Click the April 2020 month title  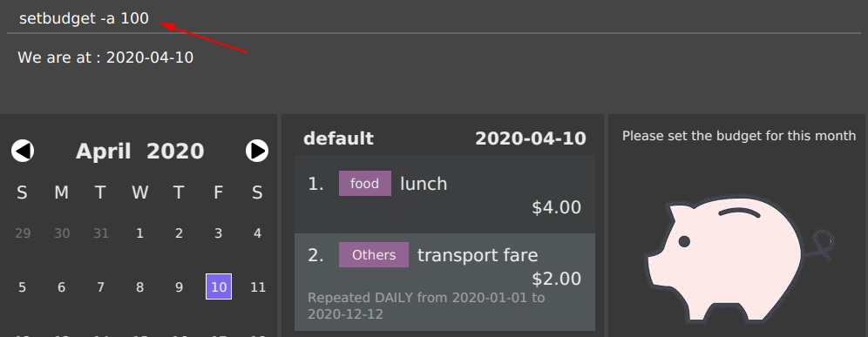139,151
